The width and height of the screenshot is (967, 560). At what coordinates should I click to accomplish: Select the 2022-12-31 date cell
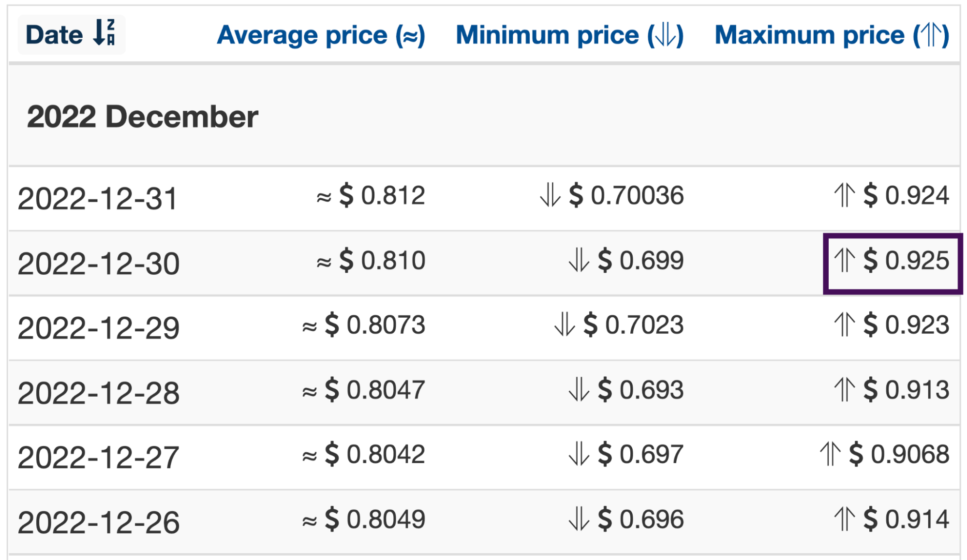click(x=98, y=199)
